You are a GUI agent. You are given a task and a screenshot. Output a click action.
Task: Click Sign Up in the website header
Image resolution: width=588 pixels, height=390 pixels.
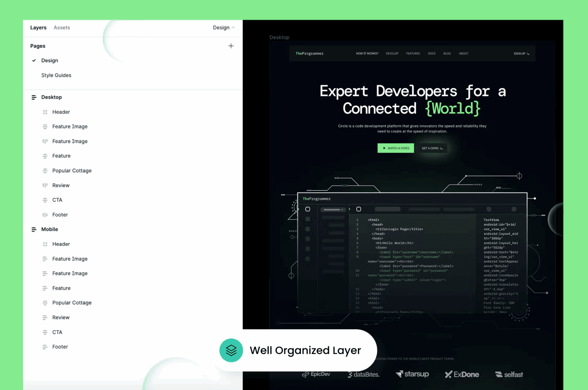[521, 54]
